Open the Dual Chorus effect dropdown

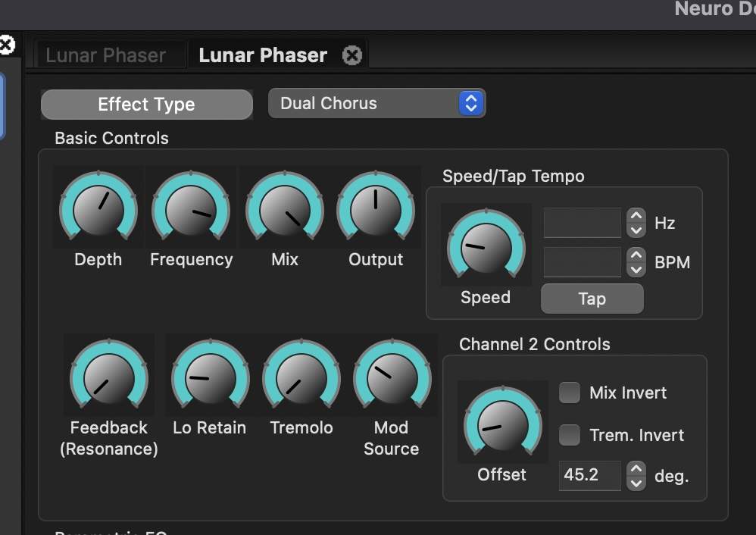tap(376, 103)
